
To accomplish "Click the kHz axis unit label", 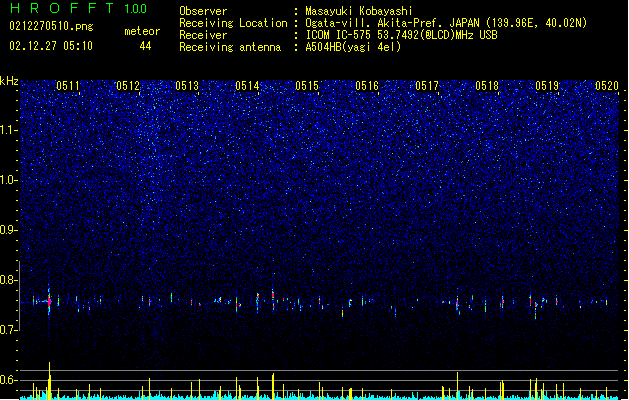I will [x=9, y=81].
